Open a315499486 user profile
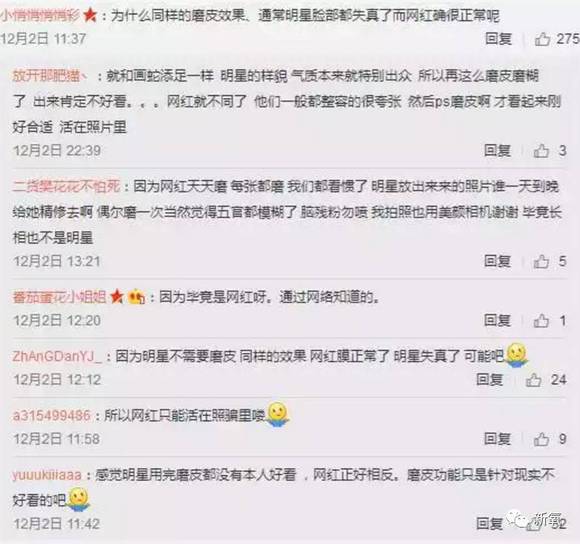The height and width of the screenshot is (544, 580). click(52, 416)
